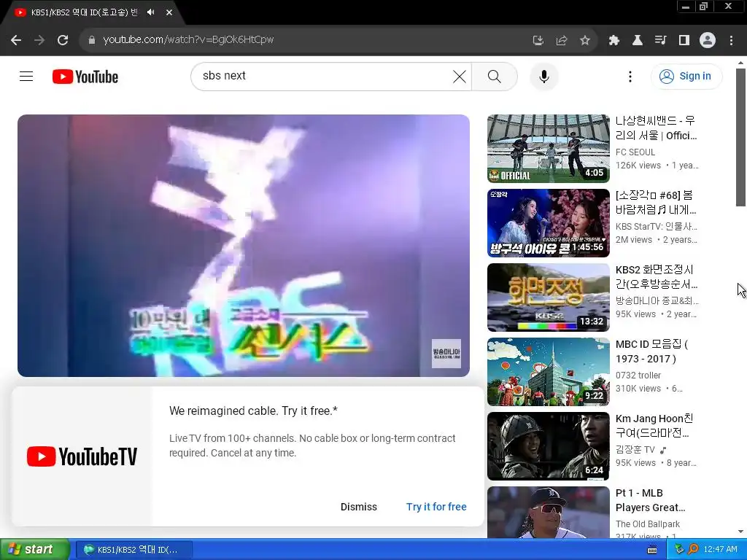Click the 0732 troller channel name
Image resolution: width=747 pixels, height=560 pixels.
pyautogui.click(x=638, y=375)
